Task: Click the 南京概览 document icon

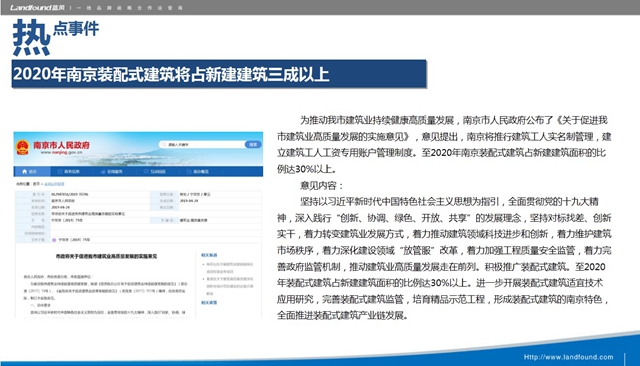Action: click(189, 172)
